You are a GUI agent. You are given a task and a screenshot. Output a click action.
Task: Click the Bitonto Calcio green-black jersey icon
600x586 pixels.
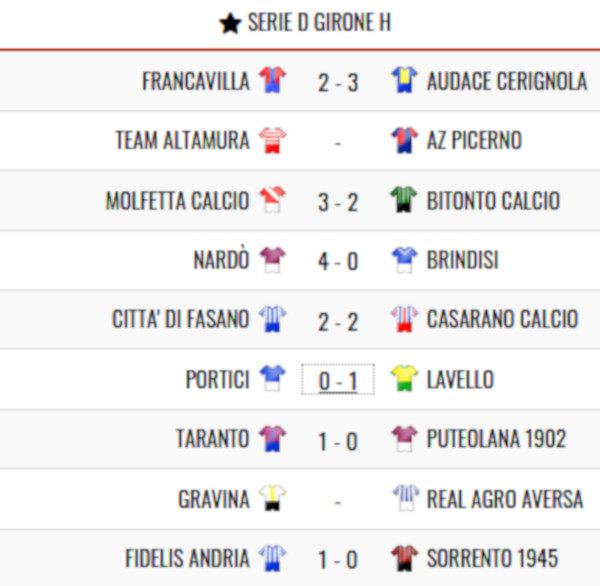[x=404, y=199]
